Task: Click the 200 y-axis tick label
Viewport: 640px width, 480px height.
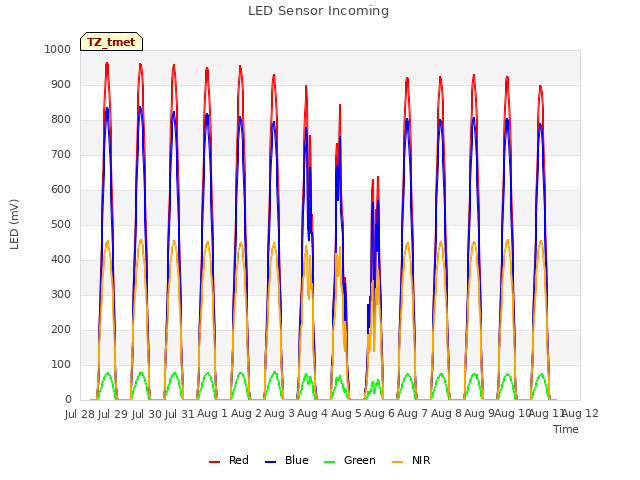Action: pyautogui.click(x=61, y=329)
